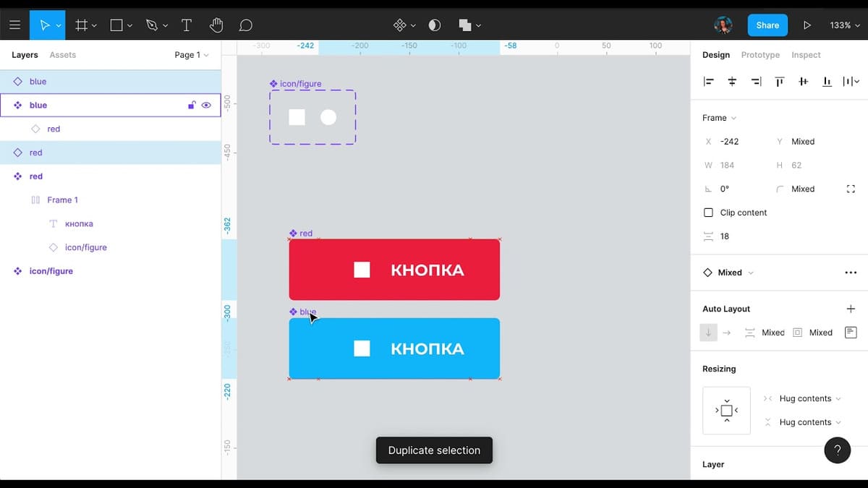Click the blue Share button
The width and height of the screenshot is (868, 488).
[767, 25]
